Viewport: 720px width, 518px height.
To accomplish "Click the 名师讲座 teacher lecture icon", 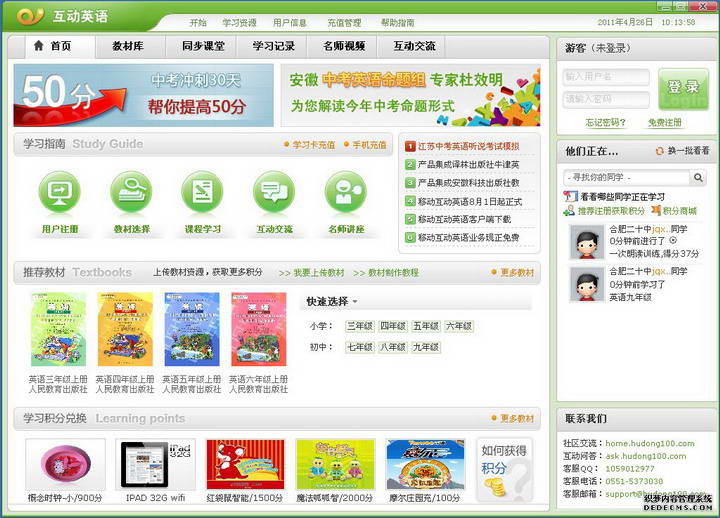I will point(346,192).
